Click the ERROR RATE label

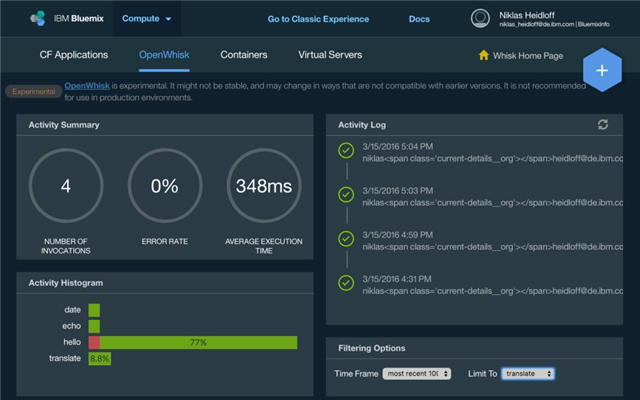164,242
